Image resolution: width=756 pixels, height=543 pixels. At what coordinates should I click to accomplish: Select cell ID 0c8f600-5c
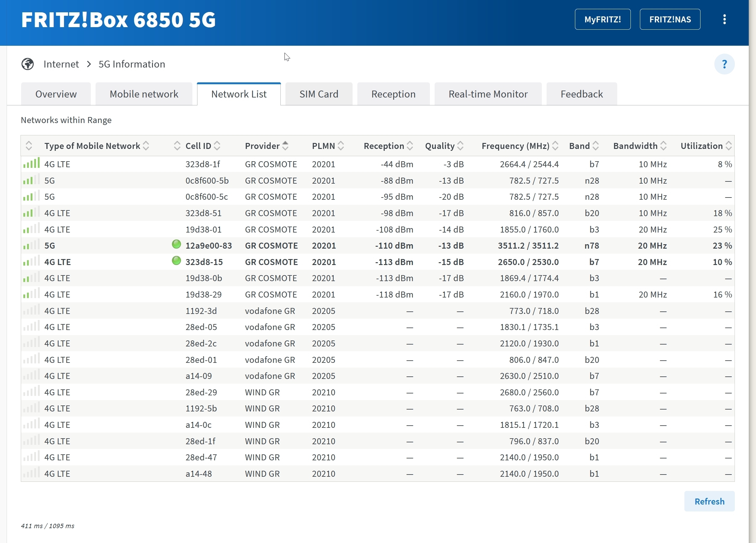click(207, 197)
